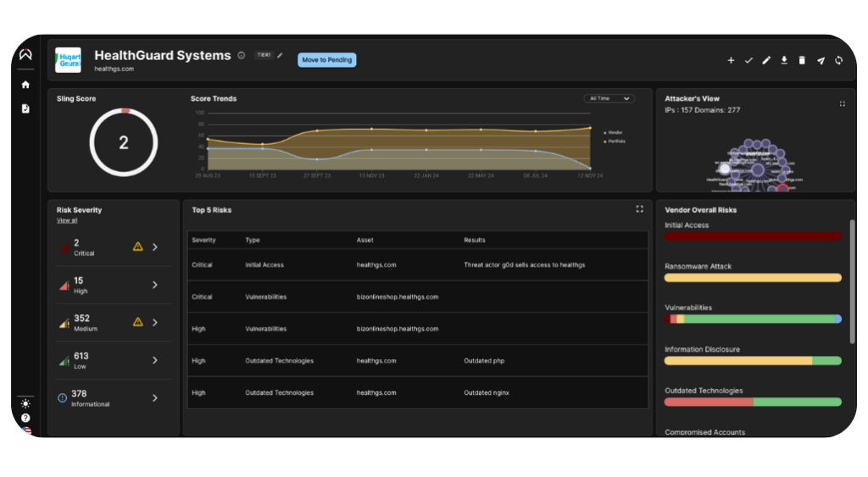This screenshot has height=477, width=868.
Task: Click the checkmark approve icon in header
Action: 748,60
